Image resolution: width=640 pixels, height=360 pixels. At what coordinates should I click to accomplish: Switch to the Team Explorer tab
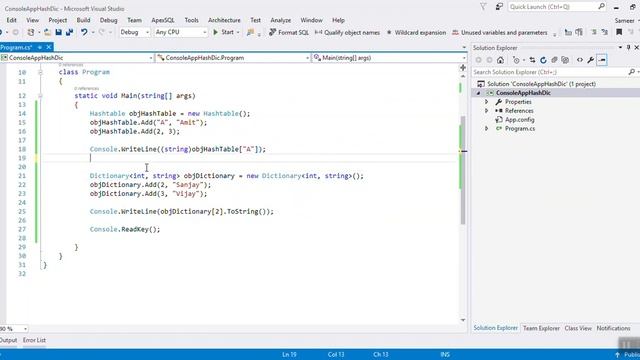coord(541,328)
